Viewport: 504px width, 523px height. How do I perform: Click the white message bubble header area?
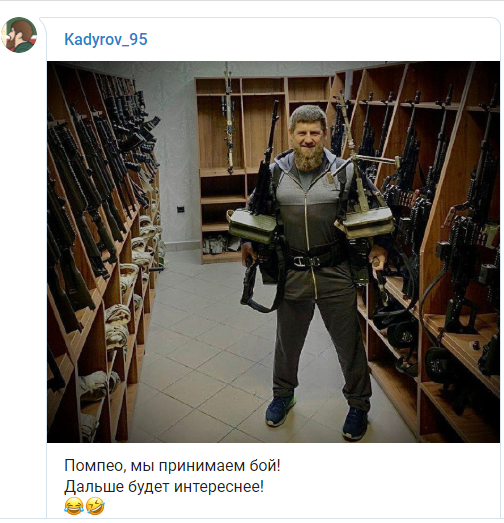coord(273,39)
